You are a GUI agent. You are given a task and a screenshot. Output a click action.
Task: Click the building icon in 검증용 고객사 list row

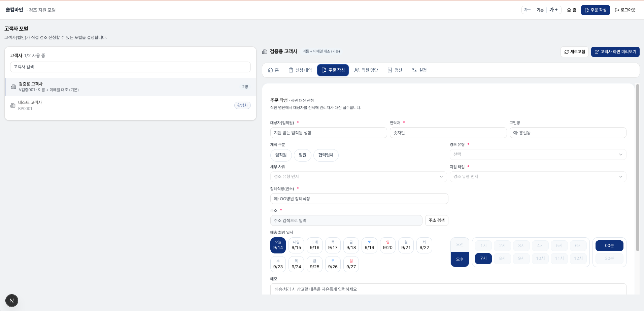[x=13, y=87]
